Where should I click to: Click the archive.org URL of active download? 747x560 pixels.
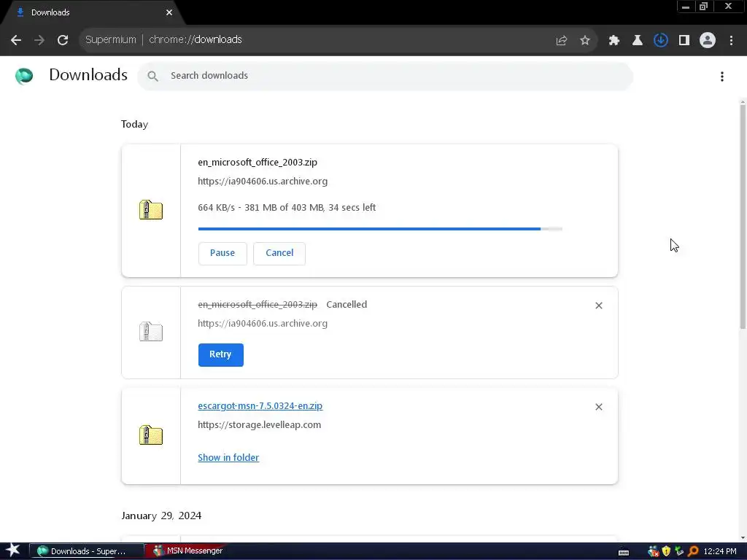263,182
